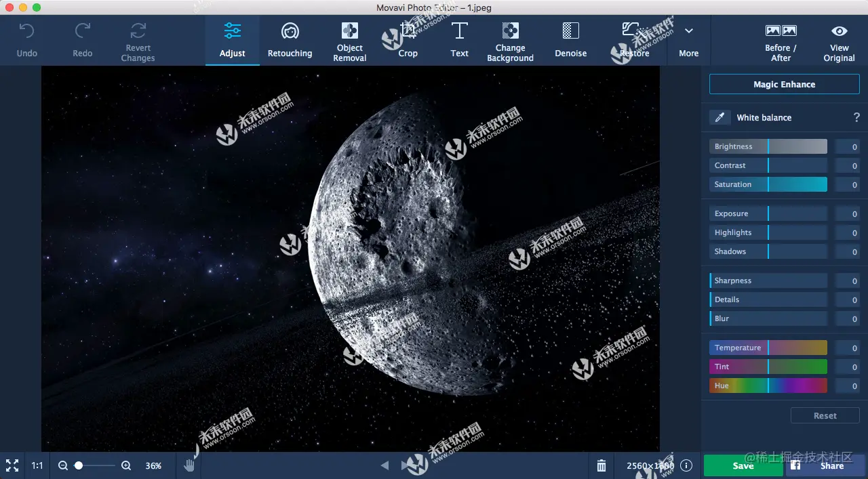Click Revert Changes icon
Viewport: 868px width, 479px height.
click(138, 30)
